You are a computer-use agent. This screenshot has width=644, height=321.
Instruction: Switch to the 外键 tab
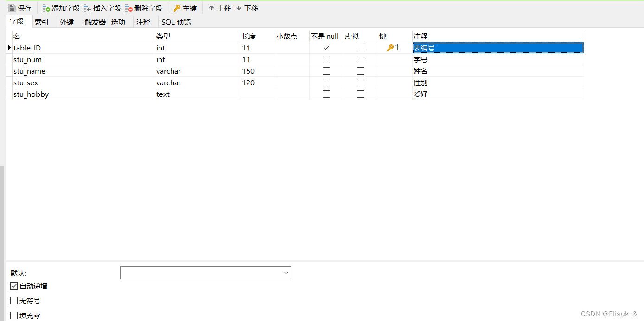(67, 21)
